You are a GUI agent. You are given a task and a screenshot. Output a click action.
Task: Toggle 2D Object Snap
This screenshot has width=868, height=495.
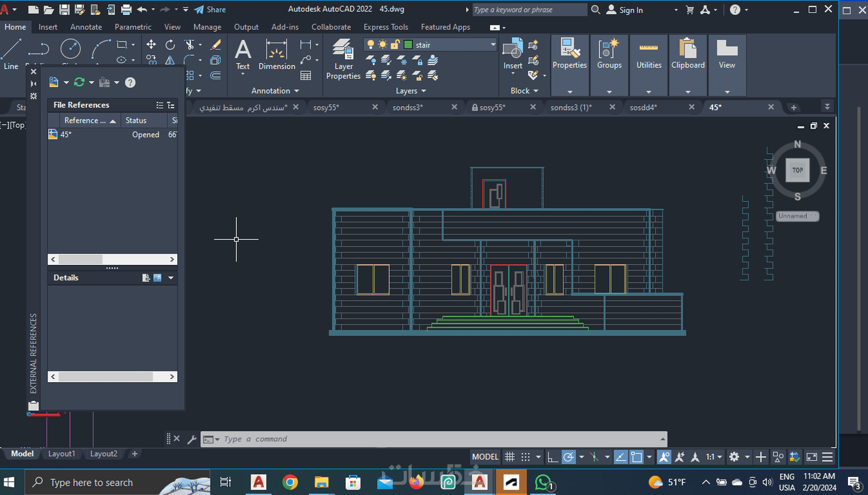coord(636,457)
